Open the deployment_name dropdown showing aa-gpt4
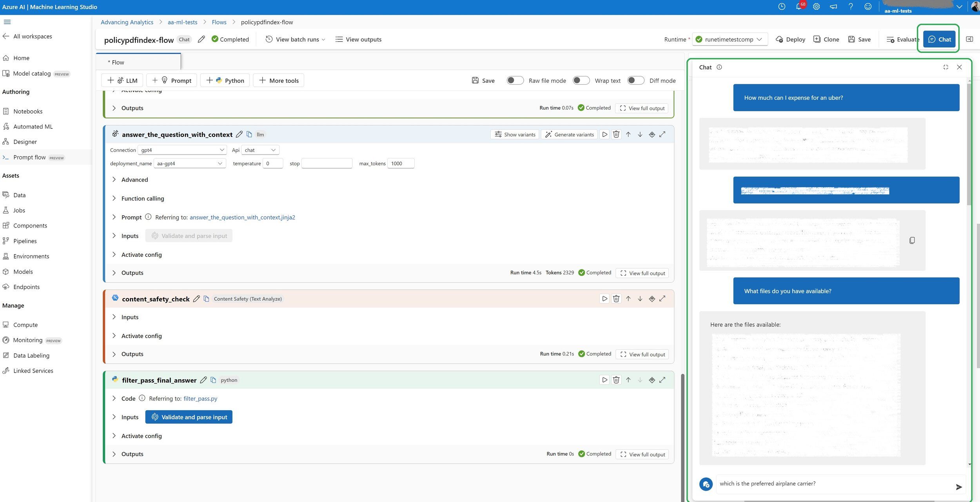The image size is (980, 502). (x=189, y=163)
